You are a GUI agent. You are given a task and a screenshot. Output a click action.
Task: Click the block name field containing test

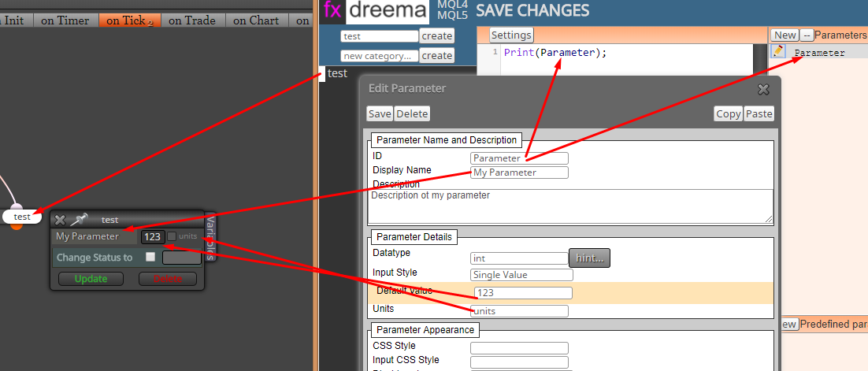tap(379, 36)
